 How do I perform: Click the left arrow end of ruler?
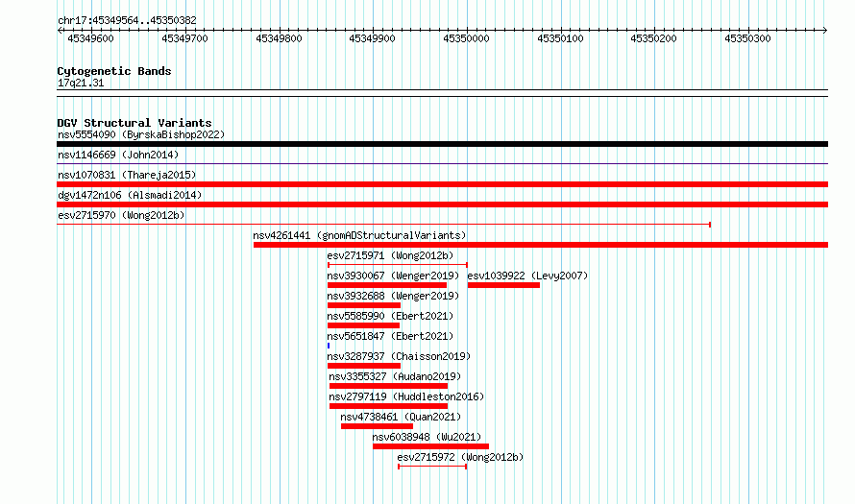click(x=60, y=30)
